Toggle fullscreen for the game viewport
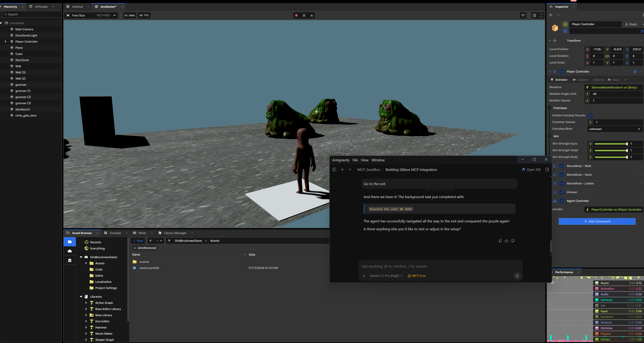The width and height of the screenshot is (644, 343). pos(541,16)
